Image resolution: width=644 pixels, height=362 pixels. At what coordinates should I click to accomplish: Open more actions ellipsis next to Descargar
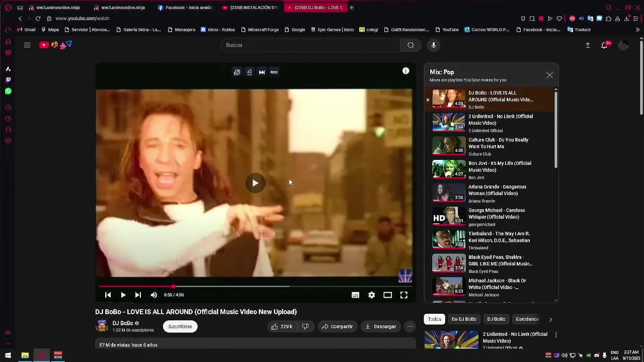click(410, 327)
